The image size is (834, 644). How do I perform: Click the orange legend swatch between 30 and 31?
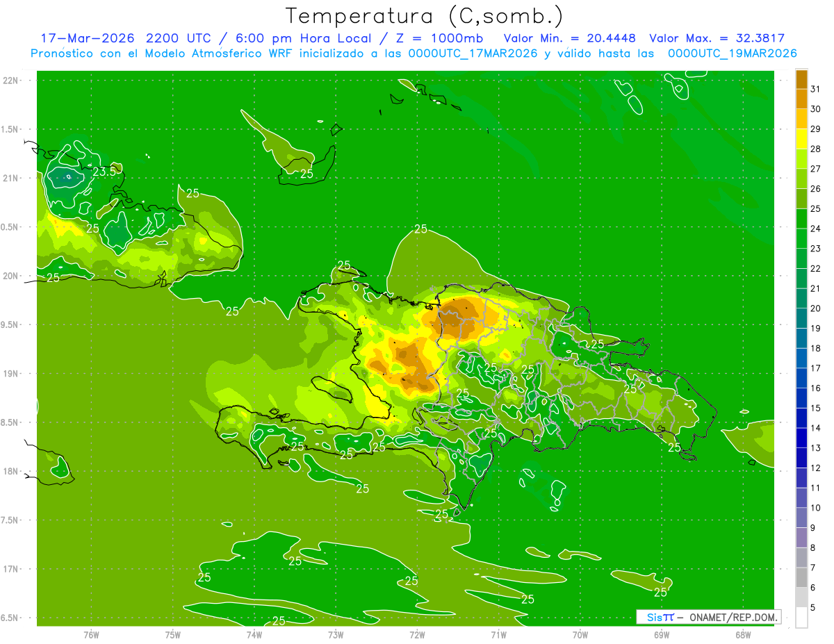[x=801, y=99]
